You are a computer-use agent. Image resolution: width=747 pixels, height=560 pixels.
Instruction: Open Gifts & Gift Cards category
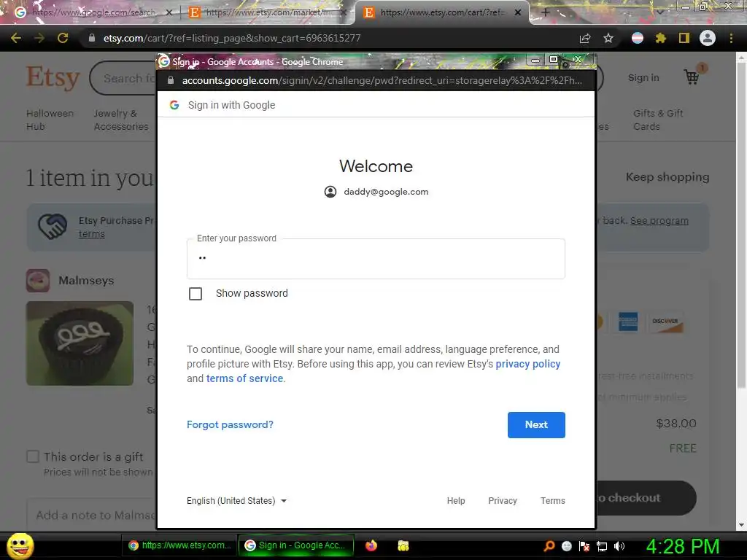point(658,120)
